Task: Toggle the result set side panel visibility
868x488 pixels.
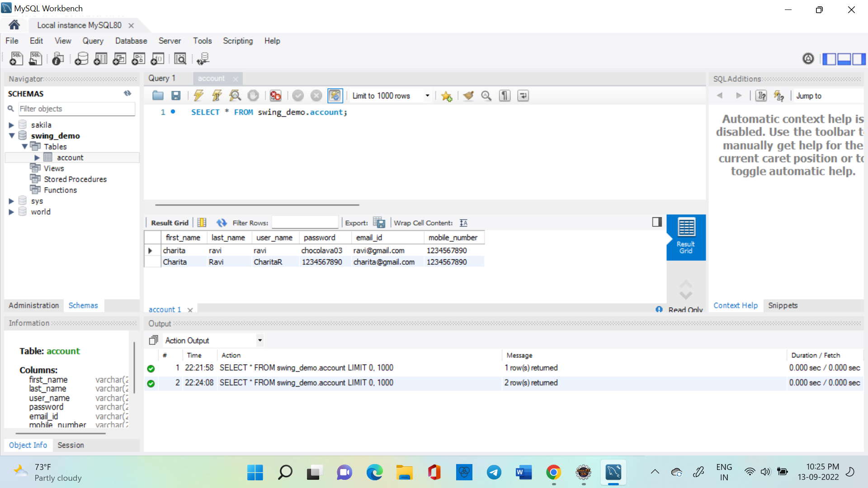Action: [x=657, y=222]
